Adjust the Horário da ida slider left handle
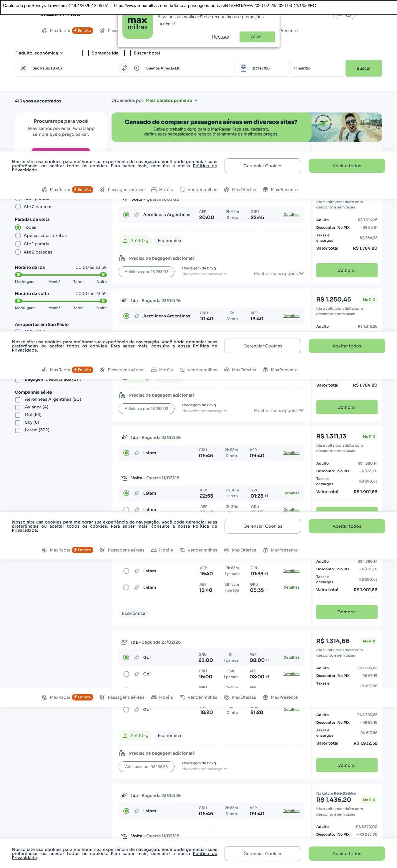397x868 pixels. coord(19,275)
